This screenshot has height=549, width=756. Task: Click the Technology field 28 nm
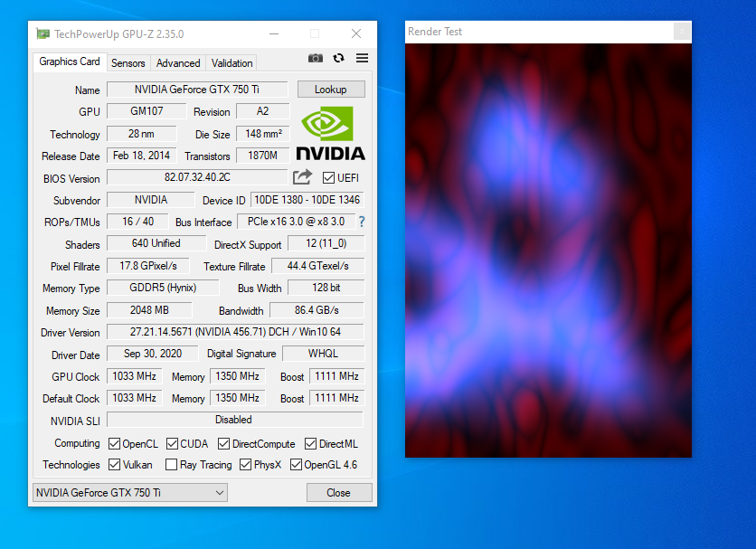coord(141,134)
